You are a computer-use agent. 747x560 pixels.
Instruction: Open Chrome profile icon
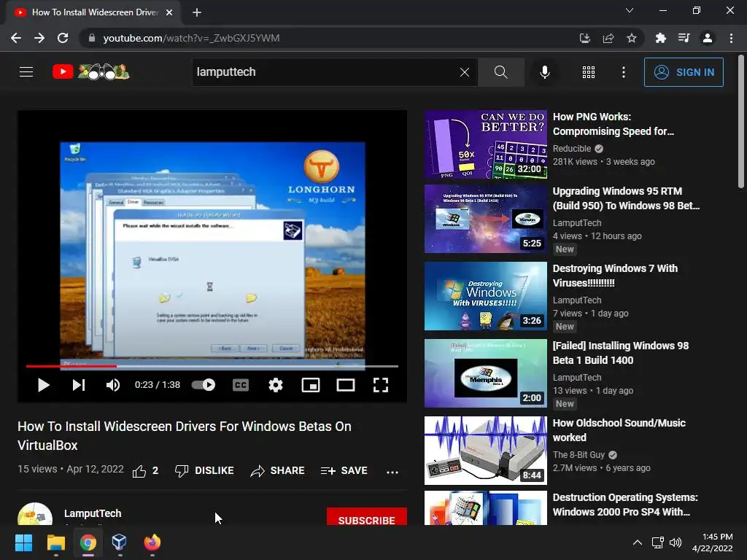[708, 38]
